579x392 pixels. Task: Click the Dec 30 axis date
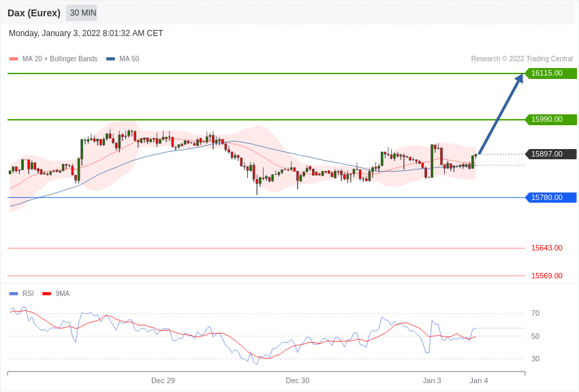298,380
